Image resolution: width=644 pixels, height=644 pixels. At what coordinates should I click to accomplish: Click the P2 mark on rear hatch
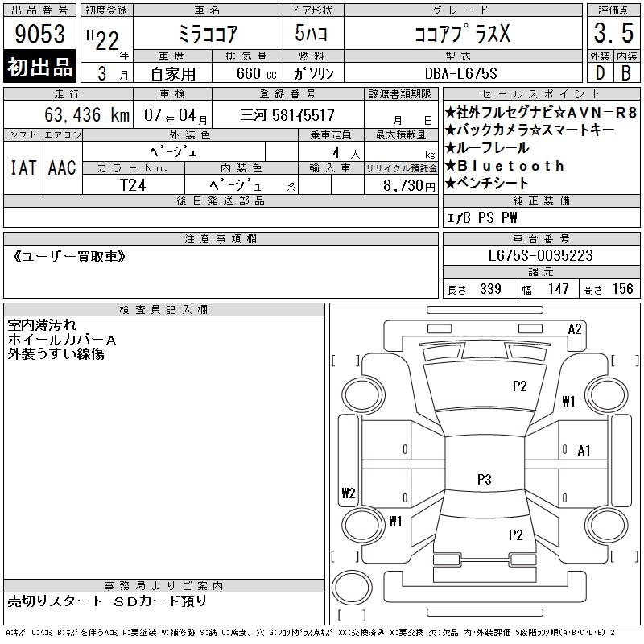tap(515, 535)
